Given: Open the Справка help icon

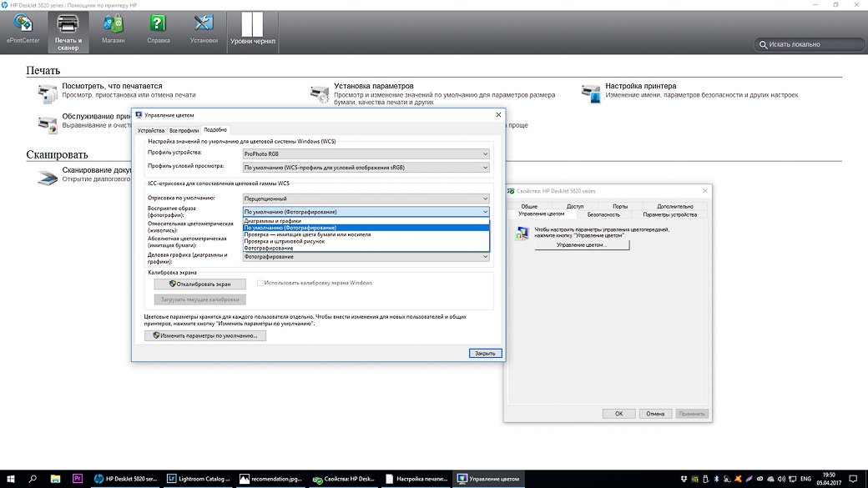Looking at the screenshot, I should (159, 30).
